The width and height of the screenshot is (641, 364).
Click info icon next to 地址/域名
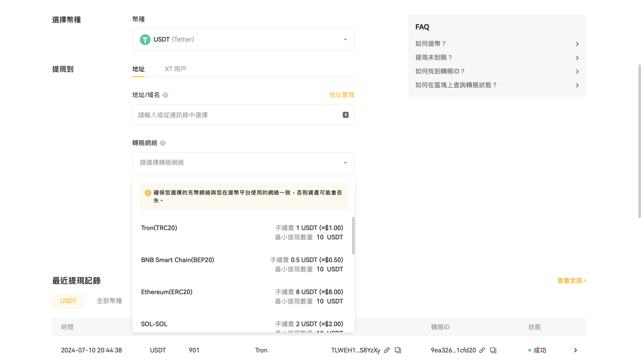click(x=165, y=95)
